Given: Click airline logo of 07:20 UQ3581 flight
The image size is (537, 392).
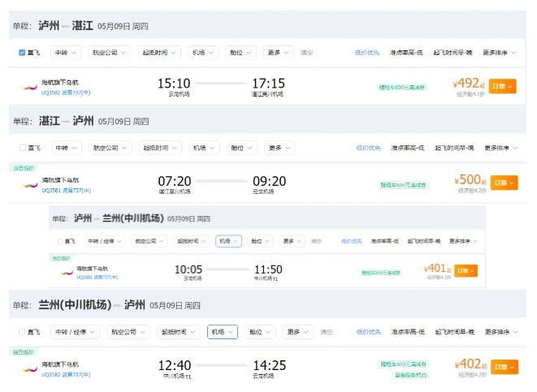Looking at the screenshot, I should (29, 183).
